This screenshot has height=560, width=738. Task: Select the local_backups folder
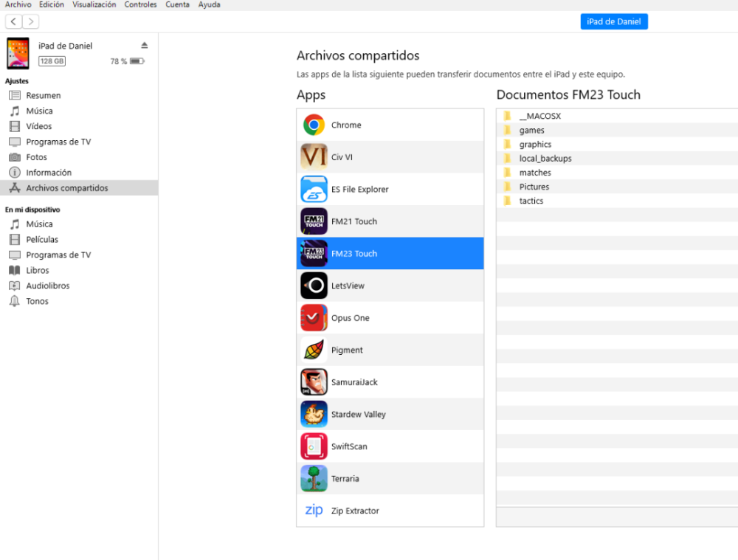click(617, 158)
